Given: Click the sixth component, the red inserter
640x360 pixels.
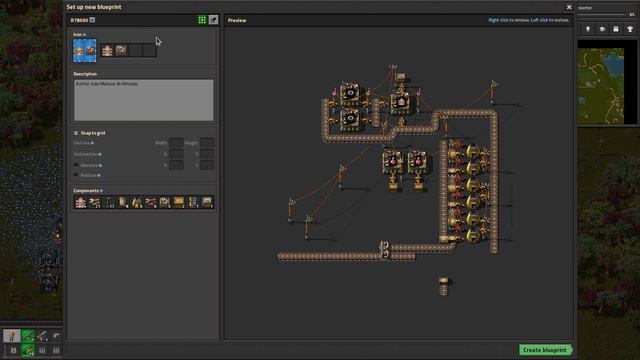Looking at the screenshot, I should coord(151,202).
